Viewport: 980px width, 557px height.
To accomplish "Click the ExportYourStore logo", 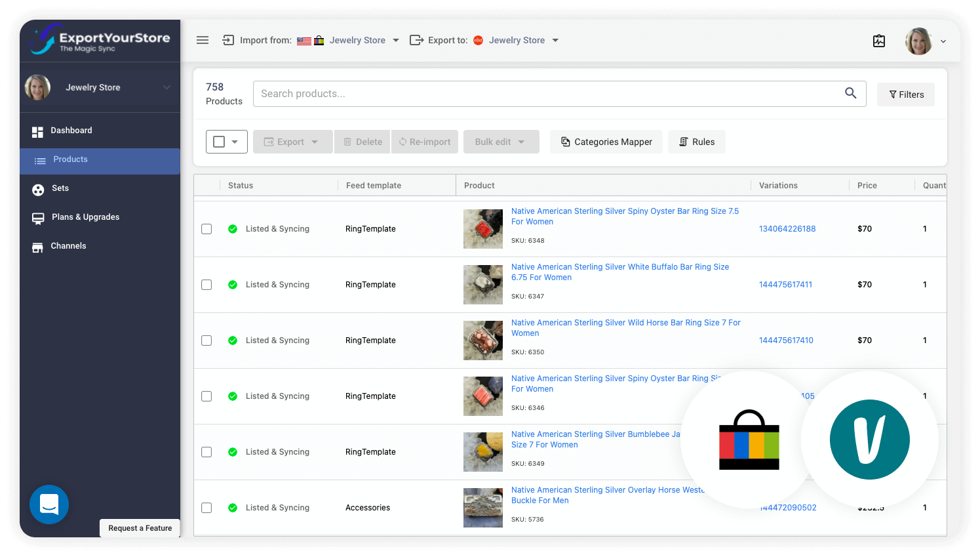I will (100, 39).
